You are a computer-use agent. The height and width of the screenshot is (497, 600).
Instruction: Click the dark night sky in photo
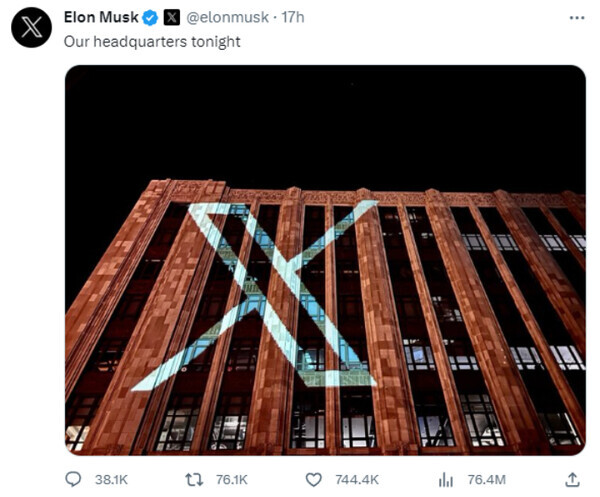[x=325, y=120]
